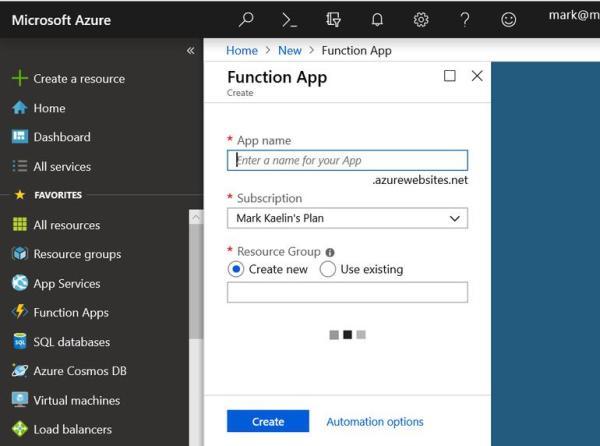
Task: Open Resource groups from favorites
Action: click(x=77, y=254)
